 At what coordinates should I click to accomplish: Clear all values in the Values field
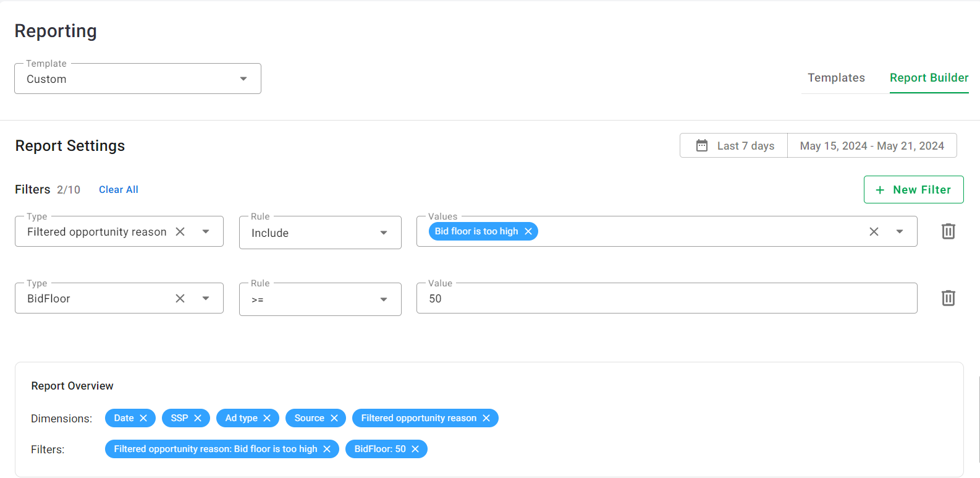coord(874,231)
